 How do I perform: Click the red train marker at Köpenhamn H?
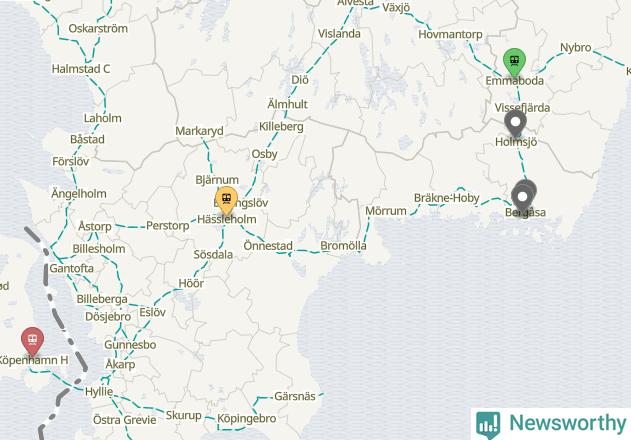click(33, 341)
